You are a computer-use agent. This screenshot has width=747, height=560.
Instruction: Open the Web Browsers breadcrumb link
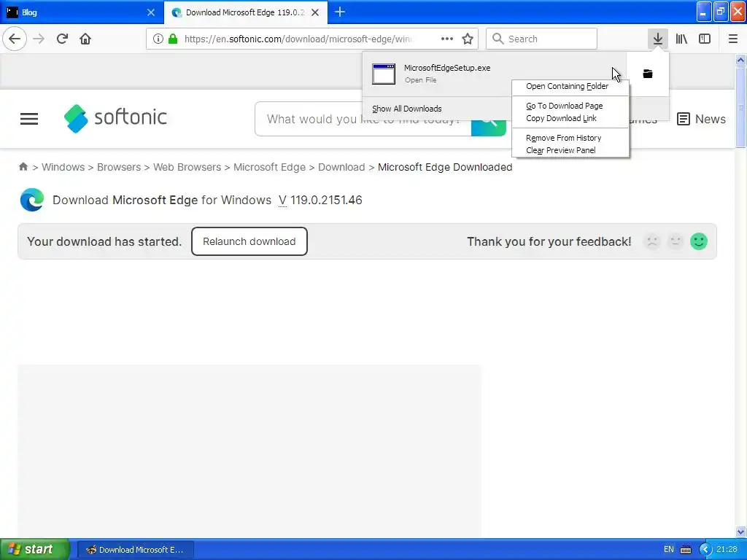(x=187, y=167)
